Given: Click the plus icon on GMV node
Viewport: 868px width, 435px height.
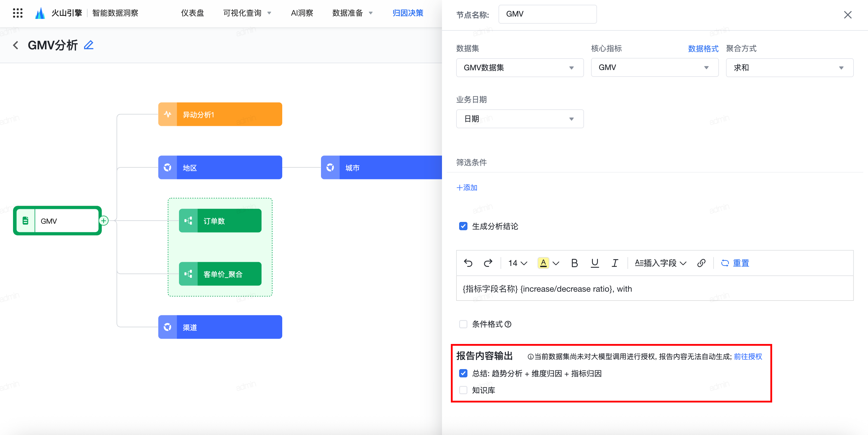Looking at the screenshot, I should (104, 221).
